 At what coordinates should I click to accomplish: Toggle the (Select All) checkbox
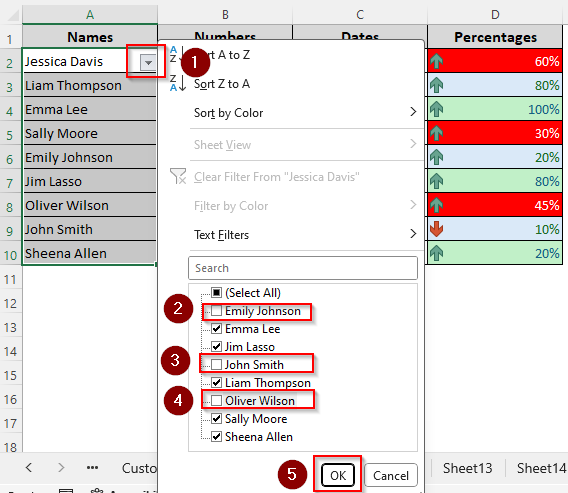coord(217,293)
